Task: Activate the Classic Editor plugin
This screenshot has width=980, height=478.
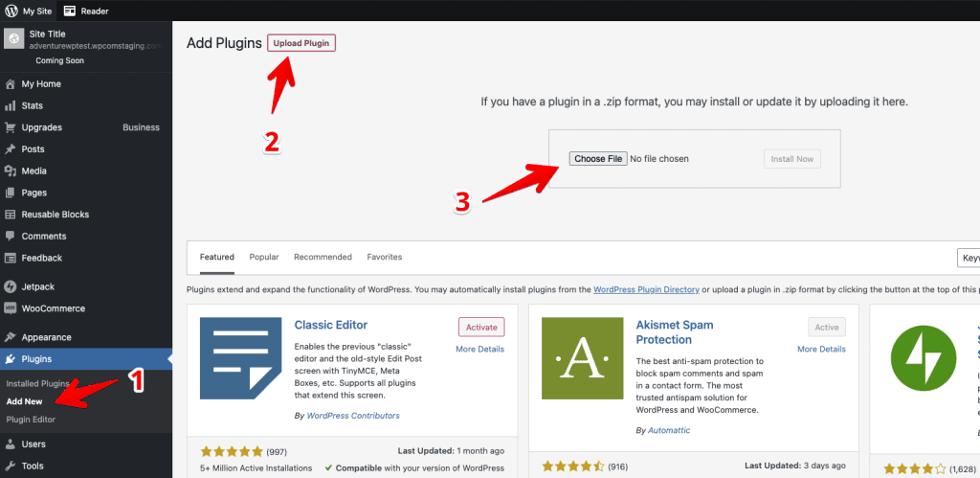Action: tap(481, 328)
